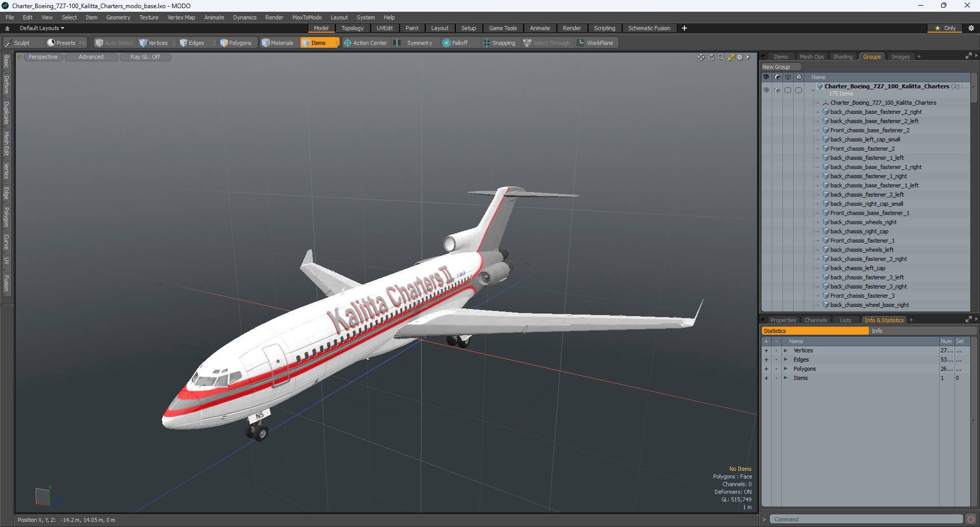The image size is (980, 527).
Task: Expand the Items statistics row
Action: tap(786, 378)
